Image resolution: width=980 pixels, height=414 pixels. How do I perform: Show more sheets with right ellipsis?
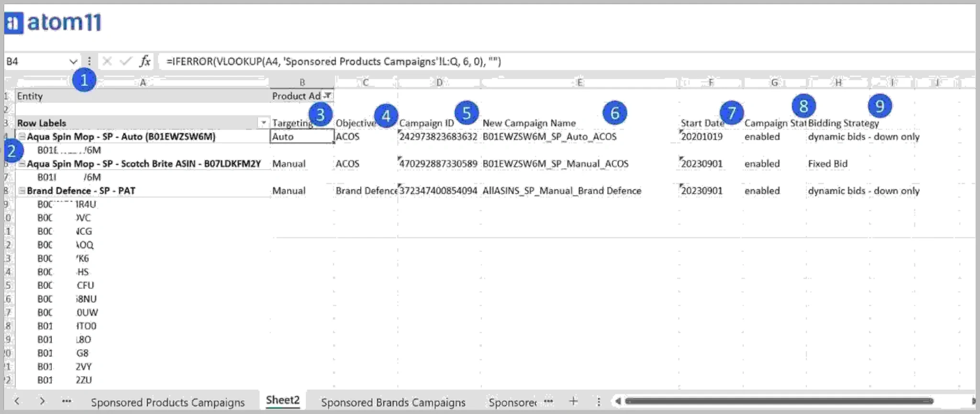[548, 401]
